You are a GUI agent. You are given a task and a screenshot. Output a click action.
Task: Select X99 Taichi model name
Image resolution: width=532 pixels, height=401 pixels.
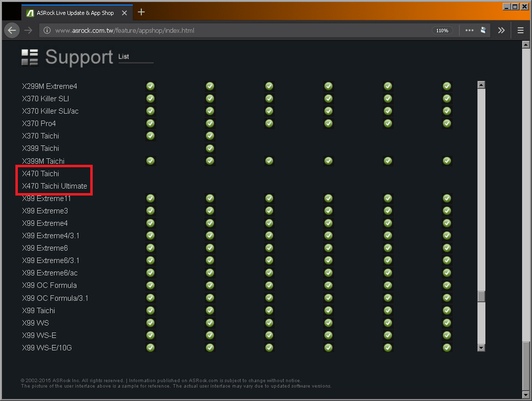click(x=38, y=311)
